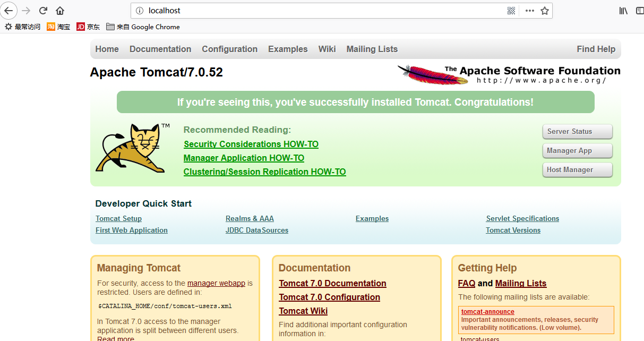The image size is (644, 341).
Task: Open the 来自 Google Chrome bookmarks folder
Action: [143, 27]
